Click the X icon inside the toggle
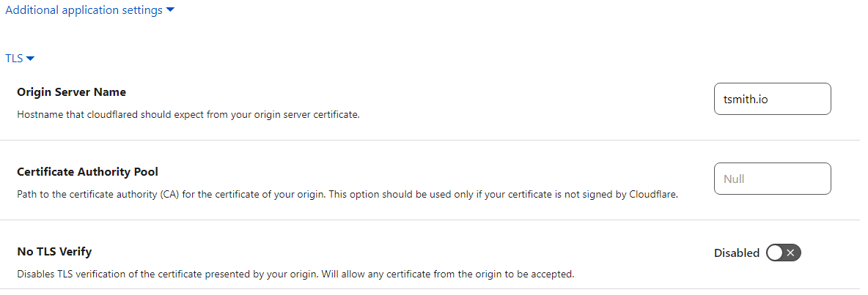 coord(790,253)
